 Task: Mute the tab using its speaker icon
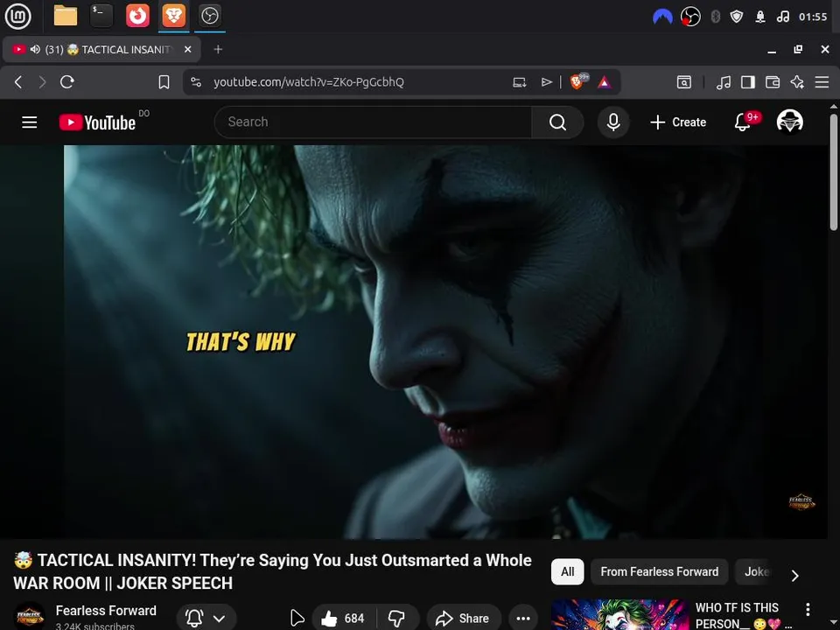coord(35,49)
